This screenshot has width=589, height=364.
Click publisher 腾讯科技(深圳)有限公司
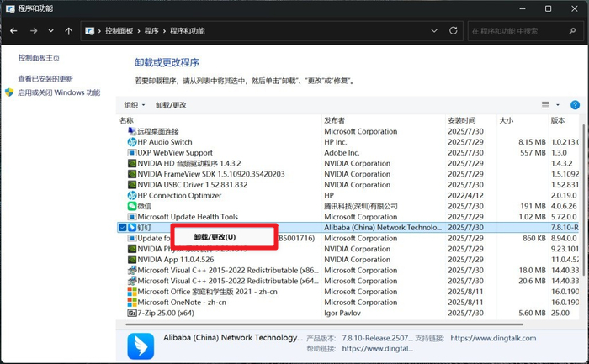[361, 206]
